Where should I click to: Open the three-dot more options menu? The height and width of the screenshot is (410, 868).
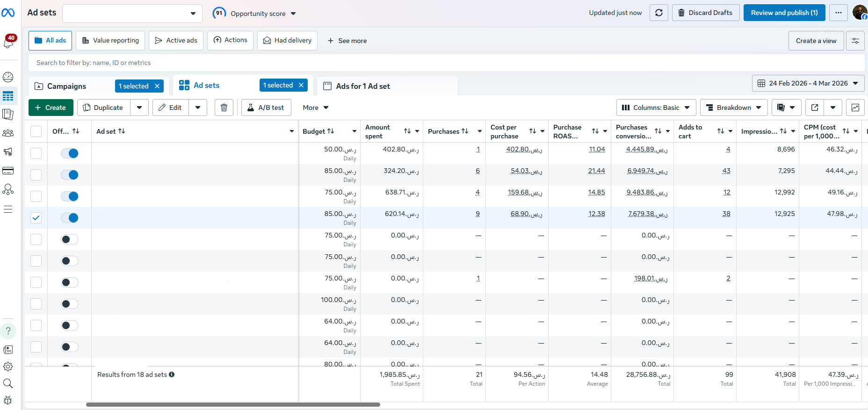click(x=839, y=13)
